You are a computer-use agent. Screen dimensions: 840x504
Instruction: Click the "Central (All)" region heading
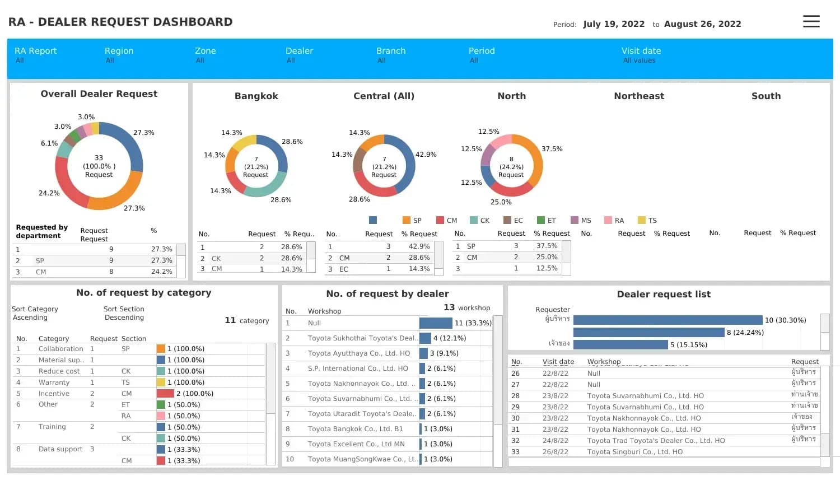click(384, 96)
